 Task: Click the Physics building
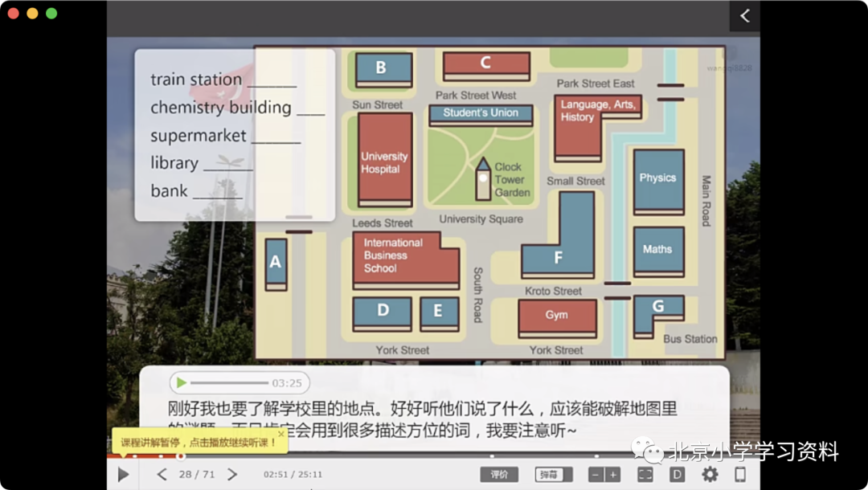tap(658, 182)
